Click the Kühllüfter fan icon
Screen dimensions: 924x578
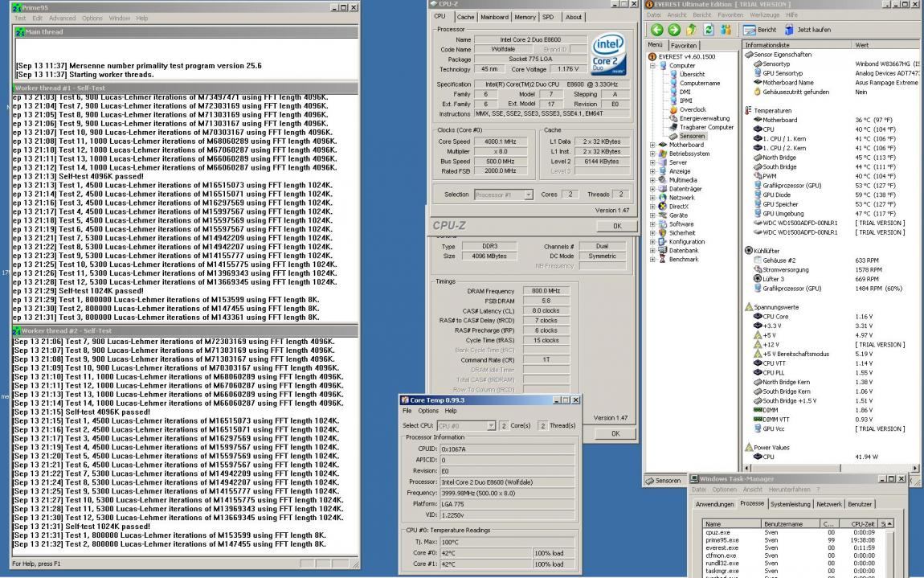tap(749, 251)
